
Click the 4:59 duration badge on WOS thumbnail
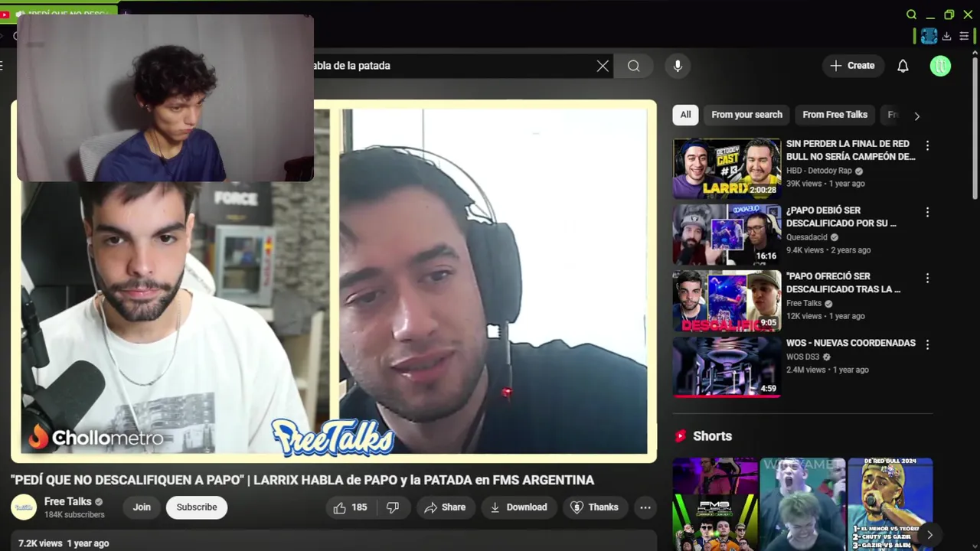(768, 389)
